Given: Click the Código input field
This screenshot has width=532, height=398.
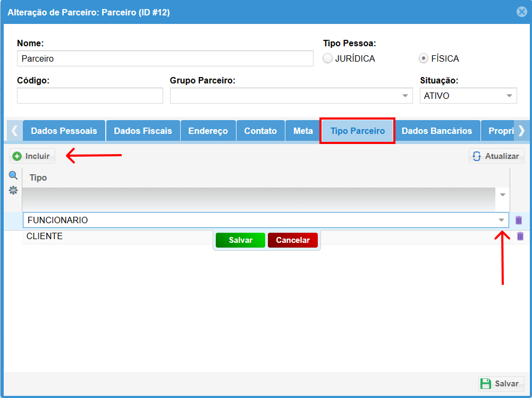Looking at the screenshot, I should [90, 96].
